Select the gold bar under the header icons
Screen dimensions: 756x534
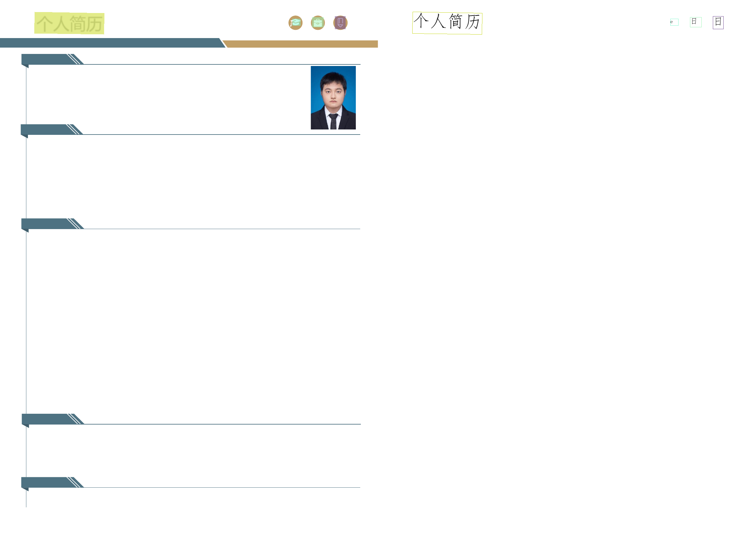(x=301, y=44)
